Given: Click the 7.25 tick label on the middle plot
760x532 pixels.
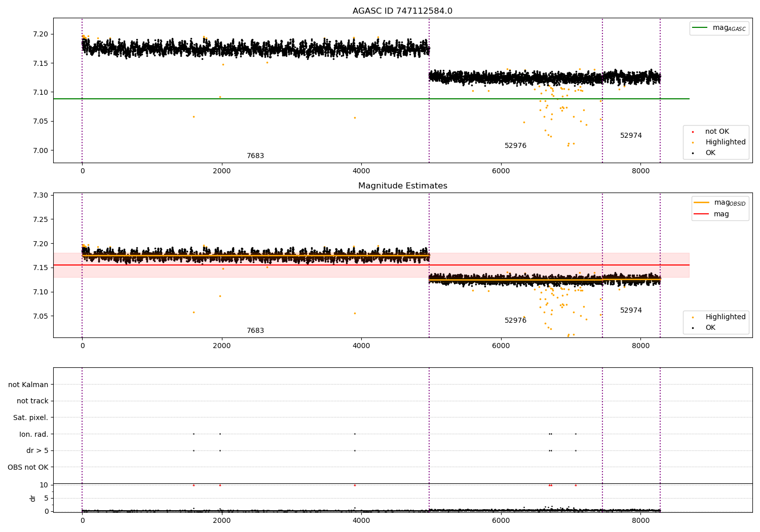Looking at the screenshot, I should tap(40, 219).
